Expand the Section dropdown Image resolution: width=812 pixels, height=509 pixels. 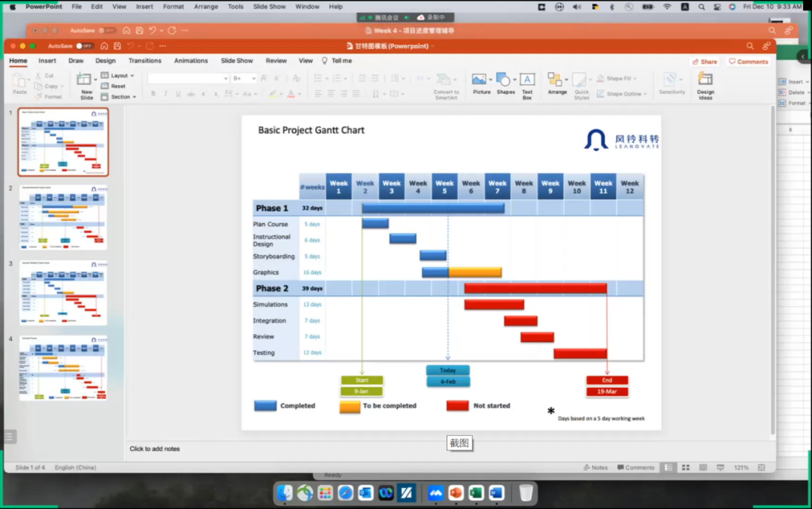[119, 97]
